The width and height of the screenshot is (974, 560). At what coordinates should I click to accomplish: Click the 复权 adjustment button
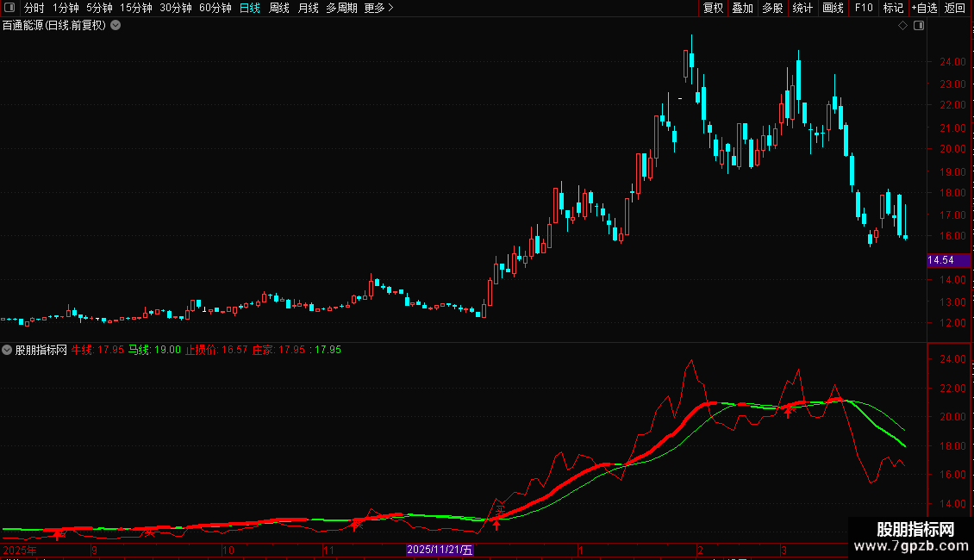pos(713,8)
